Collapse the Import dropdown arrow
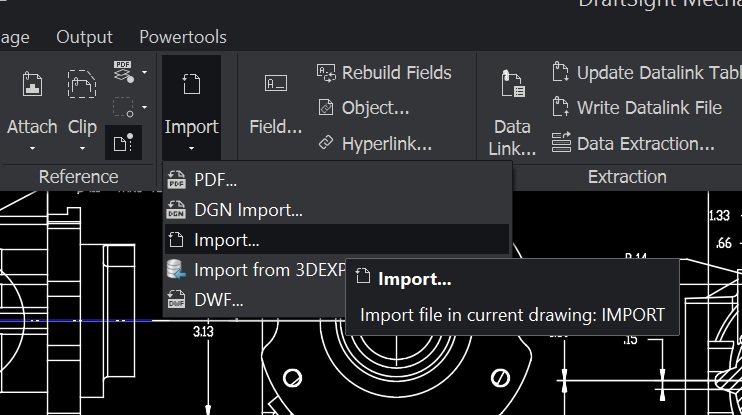 [191, 149]
